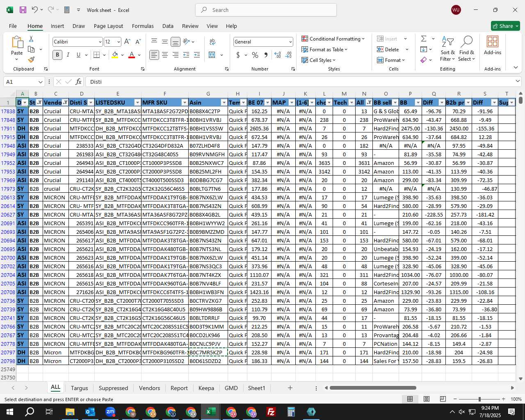Toggle Bold formatting

click(57, 55)
